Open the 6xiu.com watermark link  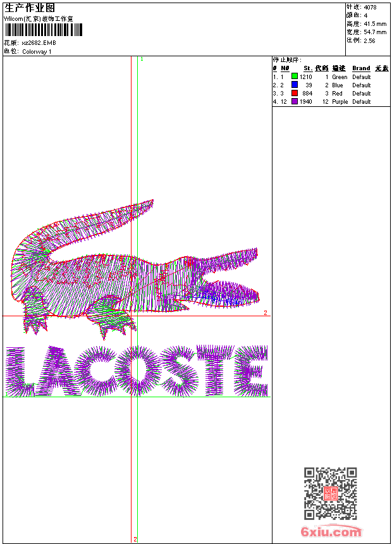click(x=331, y=532)
